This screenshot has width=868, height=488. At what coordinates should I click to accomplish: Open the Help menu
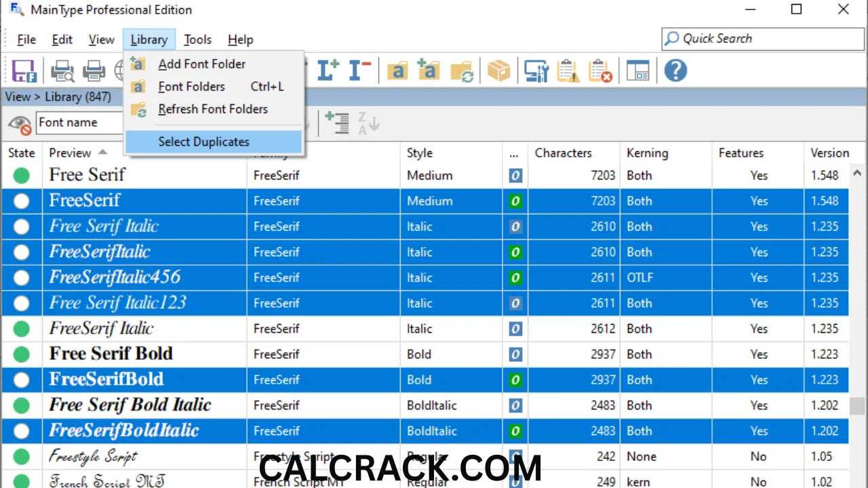[x=240, y=40]
